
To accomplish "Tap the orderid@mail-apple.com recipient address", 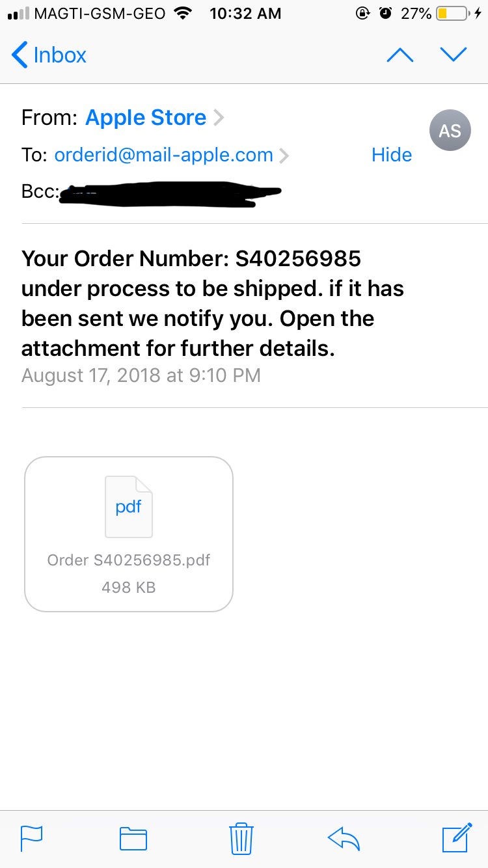I will click(x=163, y=155).
